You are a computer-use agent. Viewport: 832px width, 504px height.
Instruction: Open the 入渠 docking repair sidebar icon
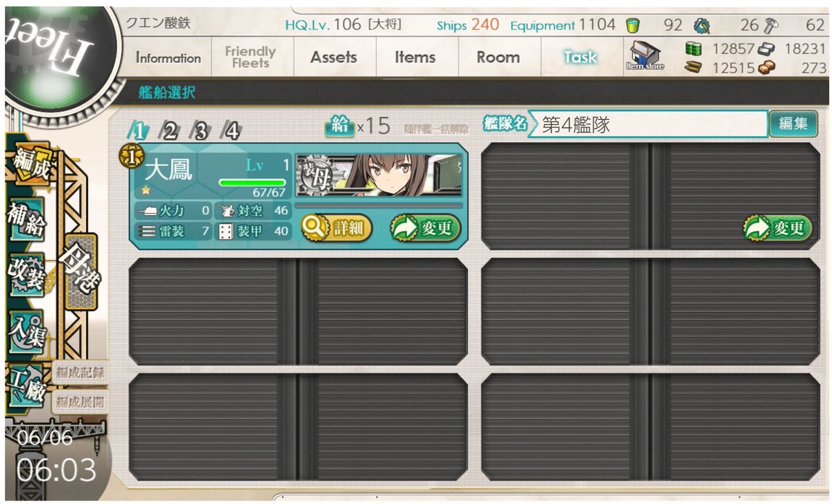pyautogui.click(x=26, y=328)
